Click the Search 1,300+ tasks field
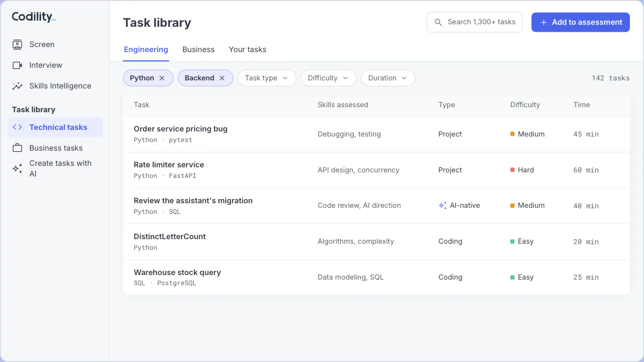Image resolution: width=644 pixels, height=362 pixels. tap(475, 22)
